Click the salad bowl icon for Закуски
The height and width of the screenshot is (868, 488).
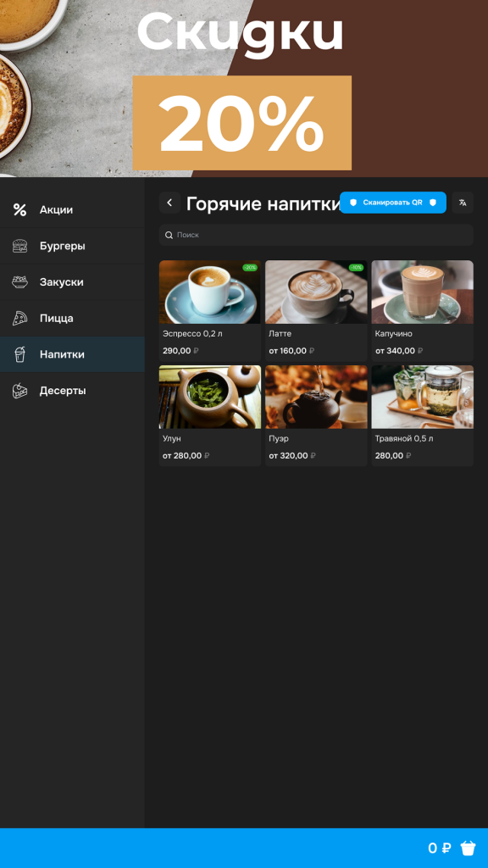click(20, 282)
